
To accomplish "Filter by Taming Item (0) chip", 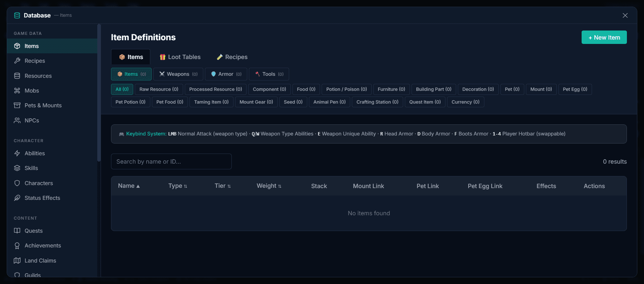I will [x=211, y=102].
